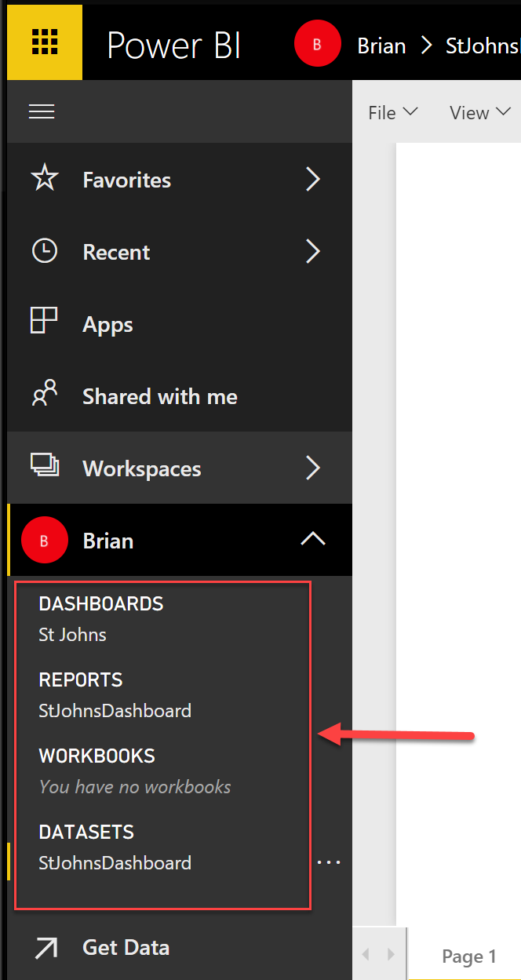Open the app launcher waffle icon

tap(45, 42)
